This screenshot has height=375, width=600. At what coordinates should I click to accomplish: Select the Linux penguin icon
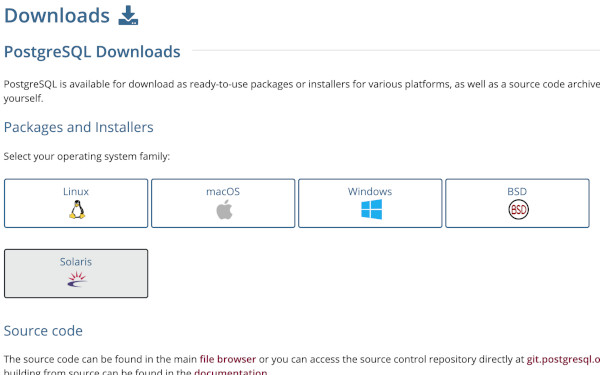tap(77, 210)
